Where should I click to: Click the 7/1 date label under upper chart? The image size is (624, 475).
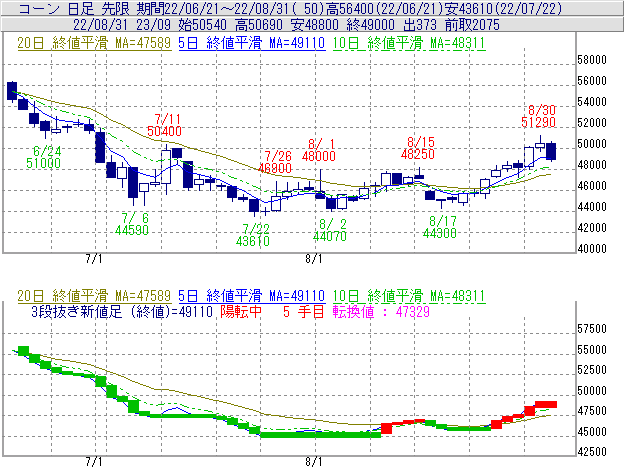94,259
